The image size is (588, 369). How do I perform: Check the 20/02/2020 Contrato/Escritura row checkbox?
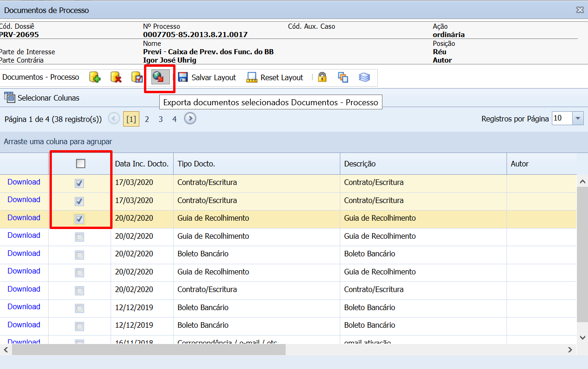tap(80, 290)
